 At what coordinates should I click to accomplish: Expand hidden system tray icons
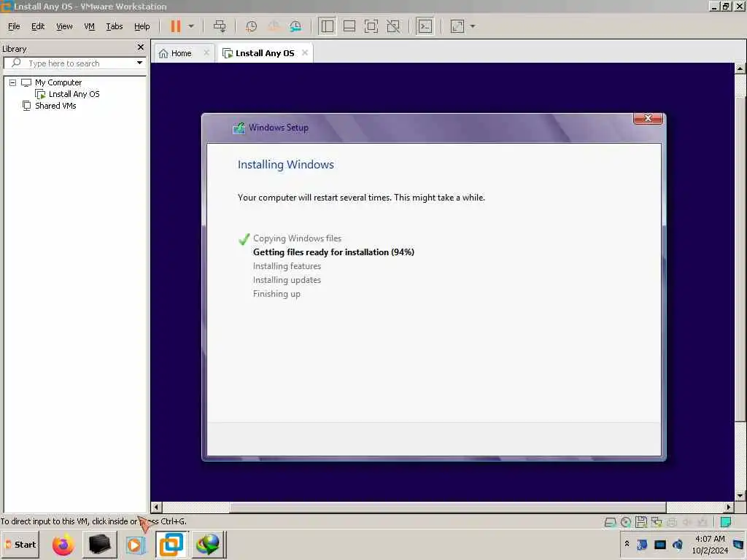coord(627,544)
